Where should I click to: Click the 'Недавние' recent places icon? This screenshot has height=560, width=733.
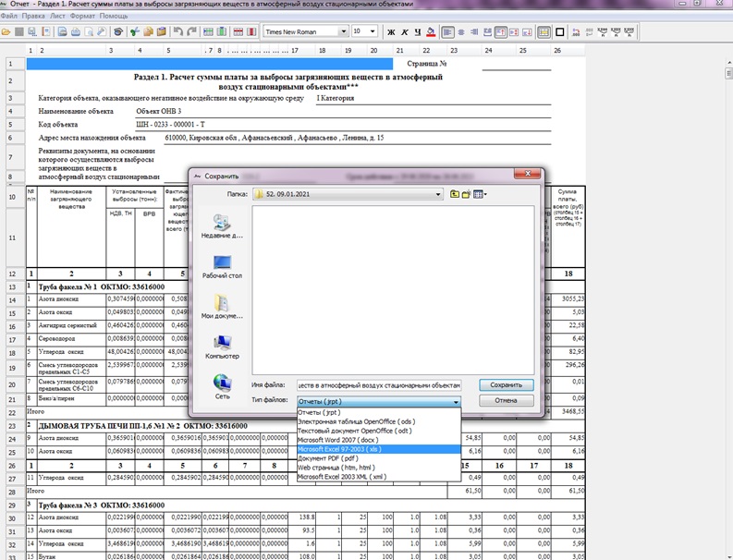tap(222, 224)
